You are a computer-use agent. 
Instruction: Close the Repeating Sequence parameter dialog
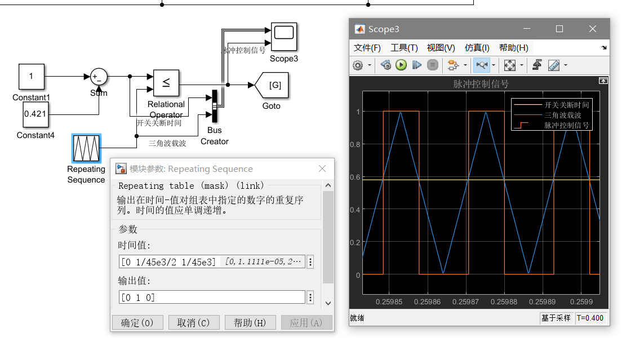322,168
